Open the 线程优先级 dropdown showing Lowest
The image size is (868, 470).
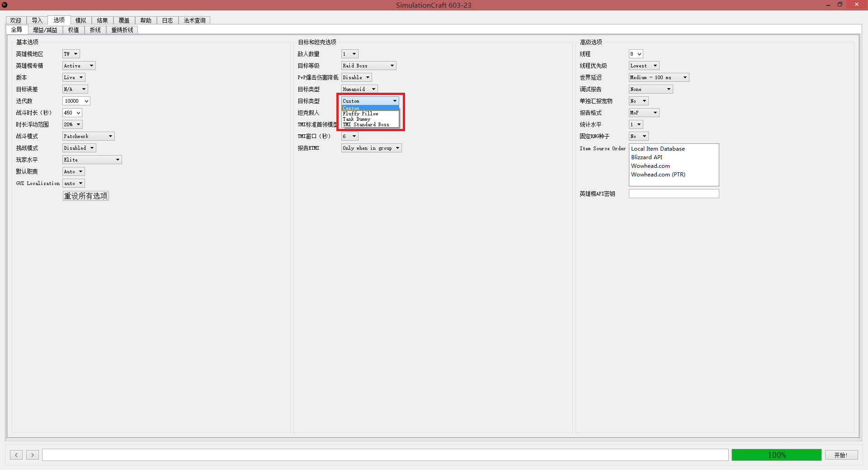[x=644, y=66]
